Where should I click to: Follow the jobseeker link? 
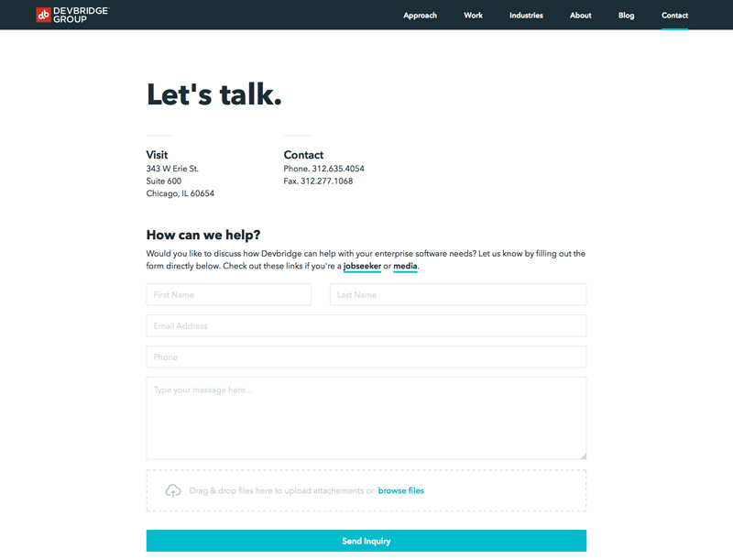tap(362, 266)
